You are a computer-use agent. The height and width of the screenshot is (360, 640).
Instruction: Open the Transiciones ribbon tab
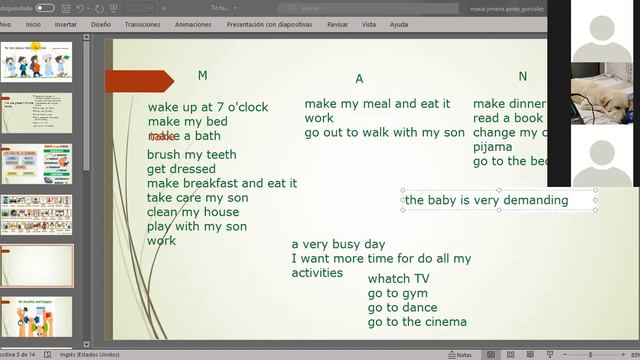[x=142, y=24]
